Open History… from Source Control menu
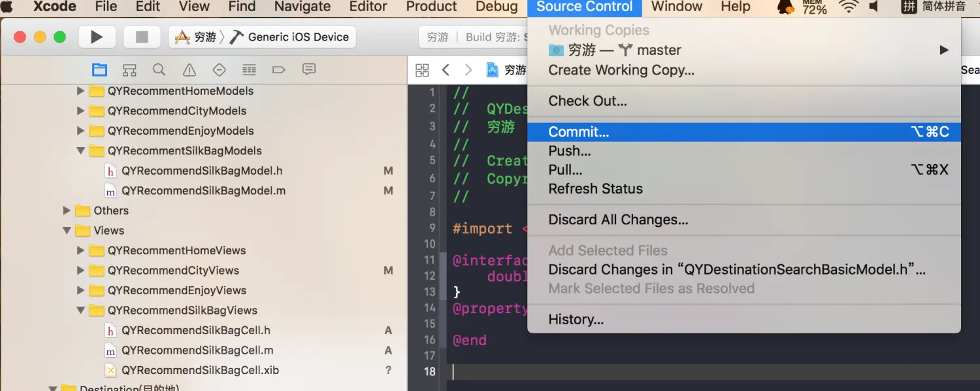Image resolution: width=980 pixels, height=391 pixels. point(744,320)
